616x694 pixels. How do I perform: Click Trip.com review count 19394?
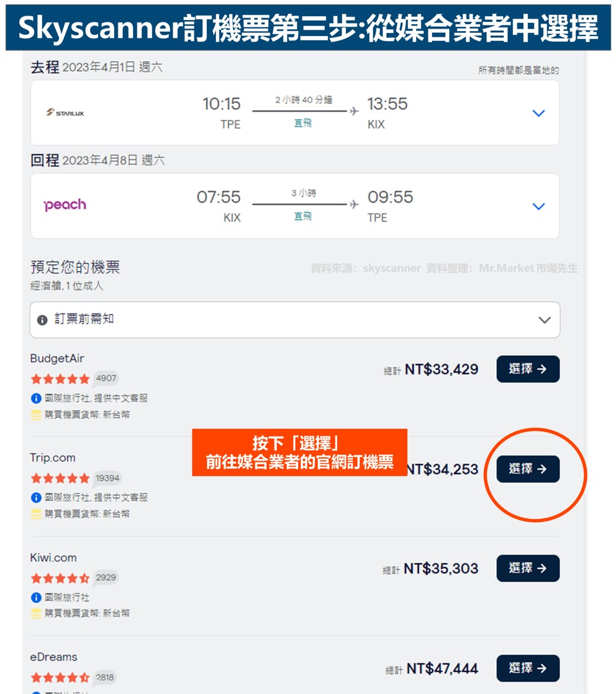pos(107,478)
